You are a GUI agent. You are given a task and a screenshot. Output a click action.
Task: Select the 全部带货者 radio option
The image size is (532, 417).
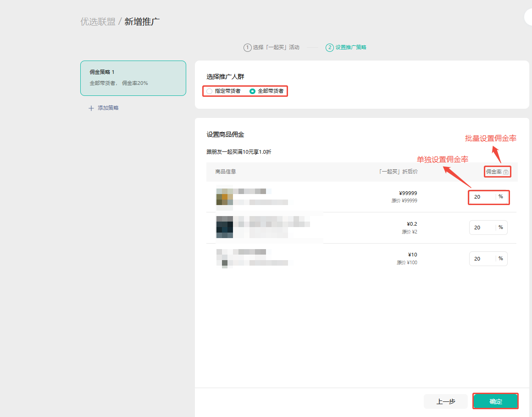coord(252,91)
